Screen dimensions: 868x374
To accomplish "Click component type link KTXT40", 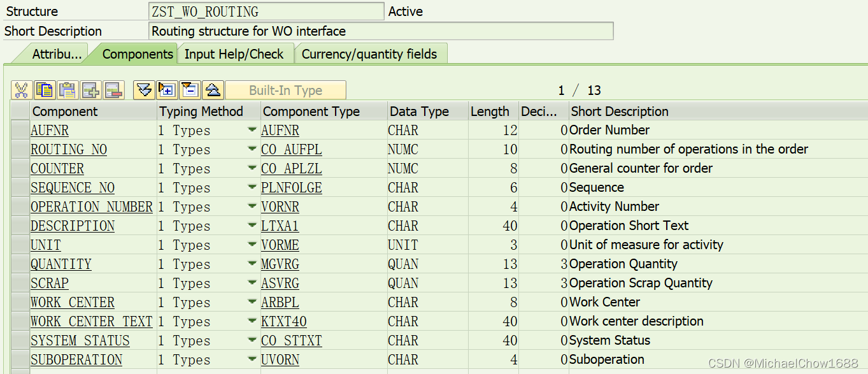I will pos(284,322).
